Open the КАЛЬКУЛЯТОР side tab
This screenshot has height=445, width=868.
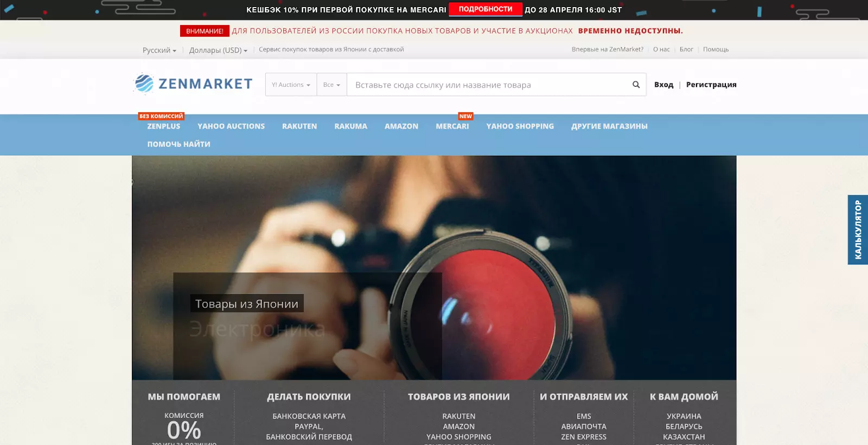coord(858,230)
